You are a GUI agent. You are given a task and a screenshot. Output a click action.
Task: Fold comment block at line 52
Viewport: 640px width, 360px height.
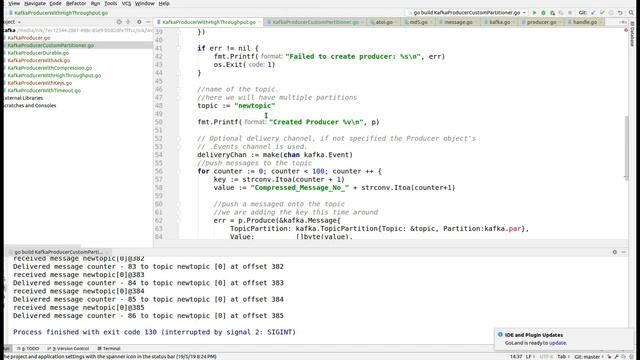pyautogui.click(x=179, y=138)
